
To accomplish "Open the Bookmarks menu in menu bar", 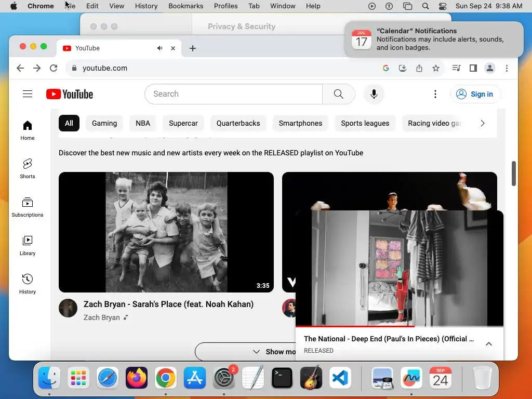I will click(185, 6).
